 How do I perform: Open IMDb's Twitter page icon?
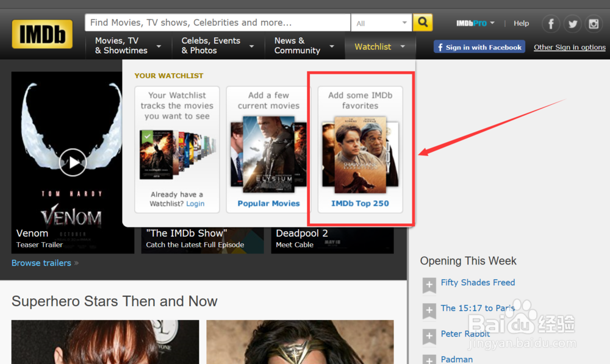click(572, 24)
